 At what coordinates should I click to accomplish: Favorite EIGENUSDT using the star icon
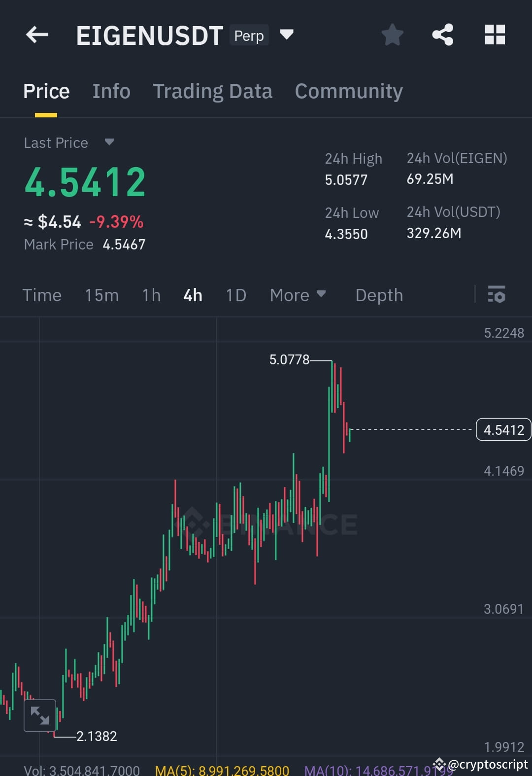click(x=392, y=35)
